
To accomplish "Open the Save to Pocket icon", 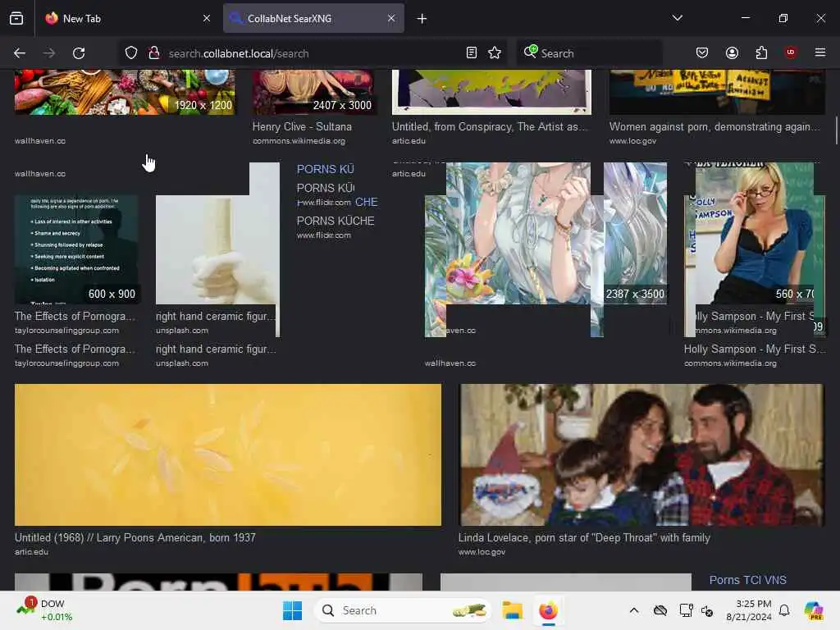I will pyautogui.click(x=702, y=53).
